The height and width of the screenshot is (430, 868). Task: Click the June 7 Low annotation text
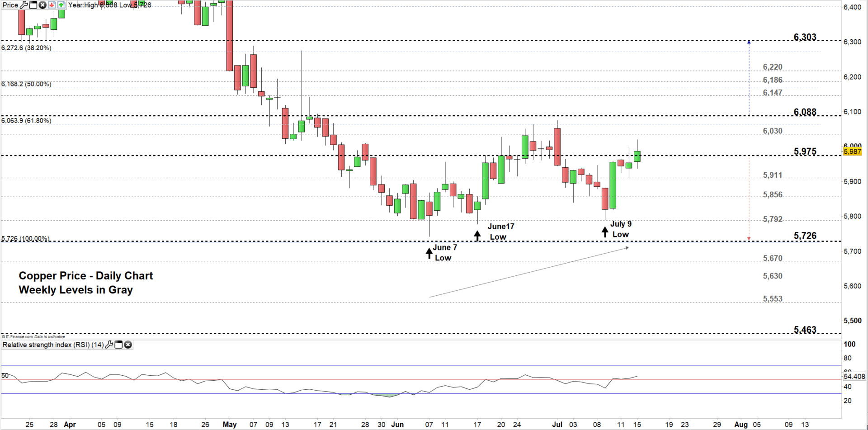444,253
